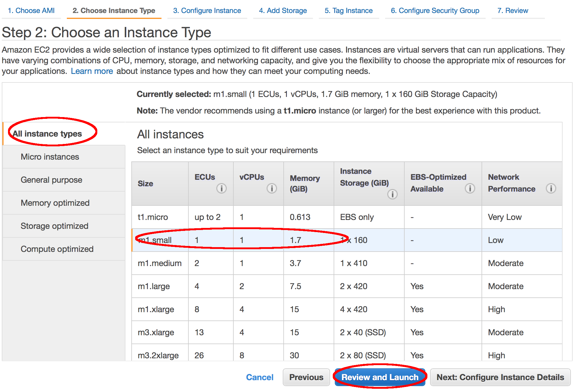The width and height of the screenshot is (575, 392).
Task: Select the m3.2xlarge instance row
Action: pyautogui.click(x=347, y=353)
